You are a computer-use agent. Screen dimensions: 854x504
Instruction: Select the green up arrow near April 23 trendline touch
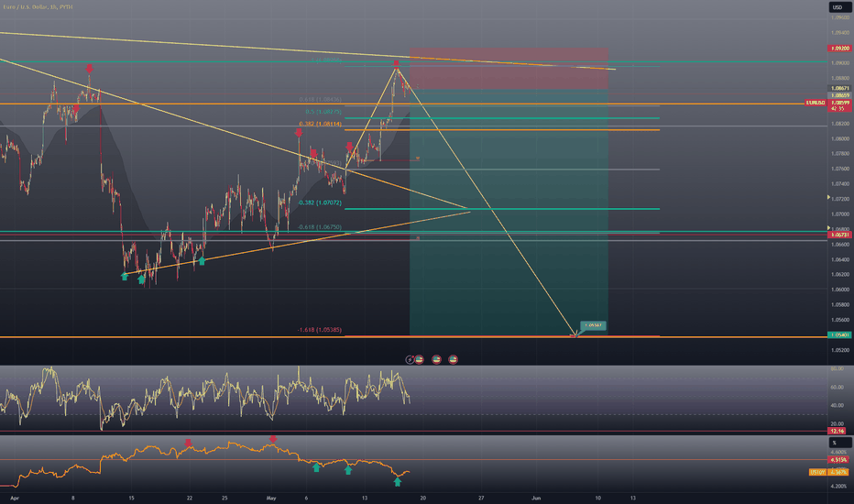[x=202, y=261]
